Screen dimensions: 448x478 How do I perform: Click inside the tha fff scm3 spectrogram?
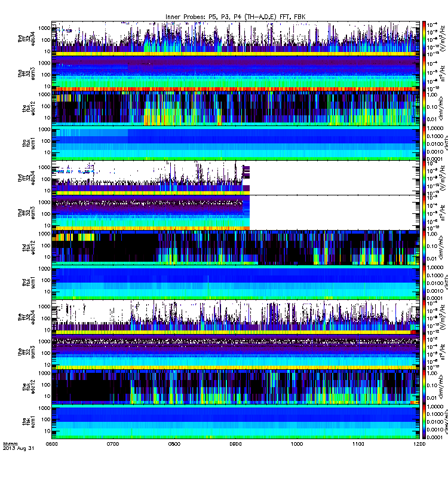pyautogui.click(x=235, y=73)
